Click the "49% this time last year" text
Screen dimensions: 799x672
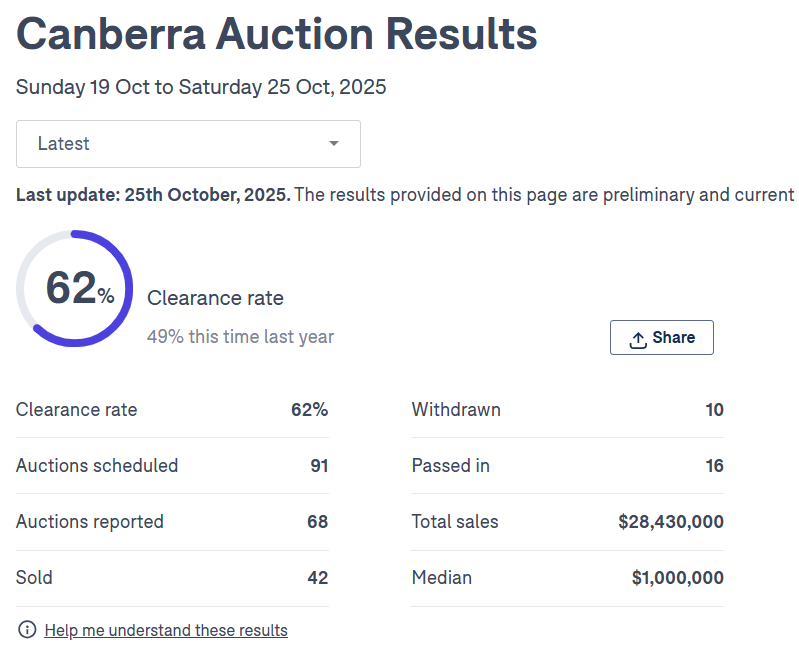(240, 337)
